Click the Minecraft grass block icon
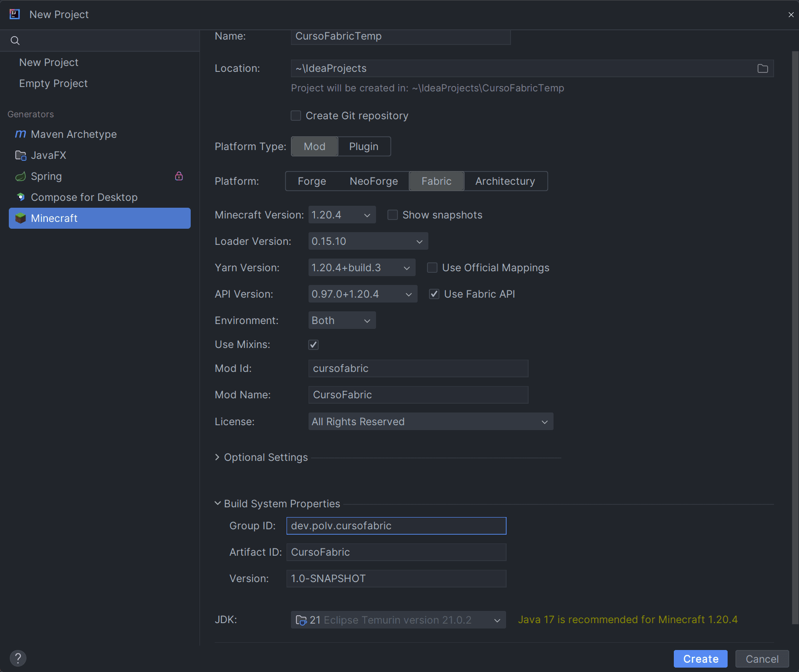The height and width of the screenshot is (672, 799). tap(21, 218)
